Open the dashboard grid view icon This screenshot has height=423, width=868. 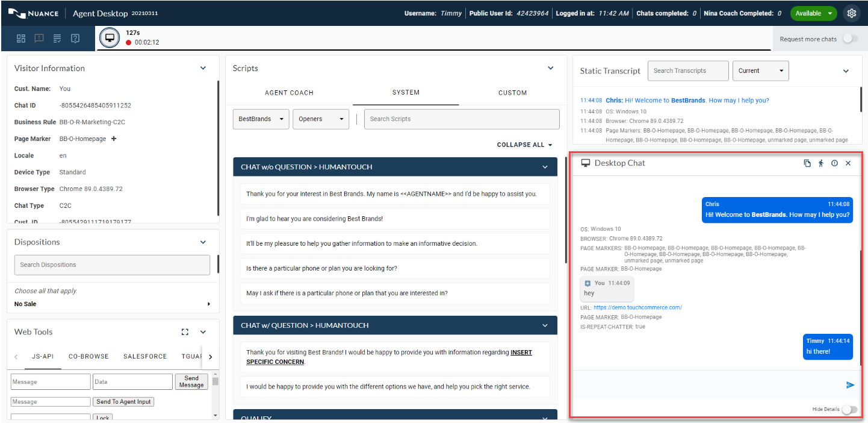(21, 39)
